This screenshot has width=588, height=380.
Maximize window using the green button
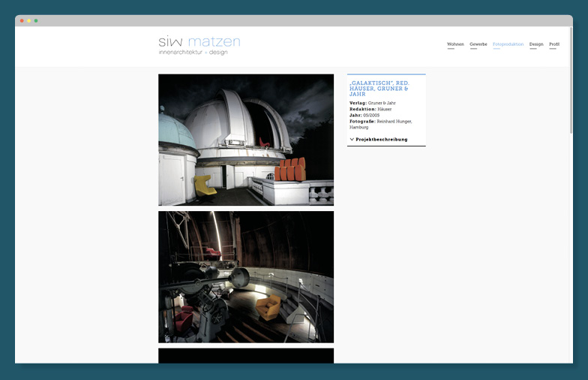(36, 20)
